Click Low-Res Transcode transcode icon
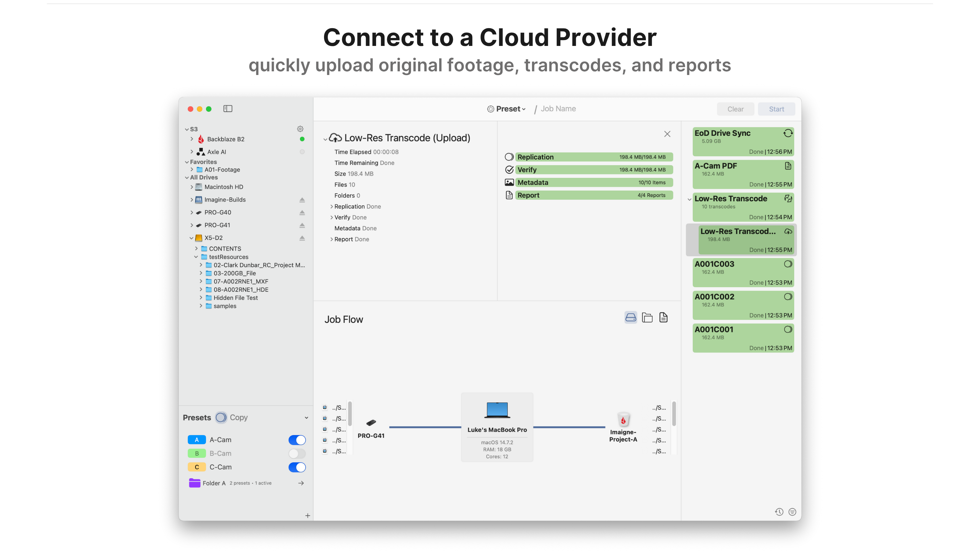This screenshot has width=980, height=551. (788, 198)
